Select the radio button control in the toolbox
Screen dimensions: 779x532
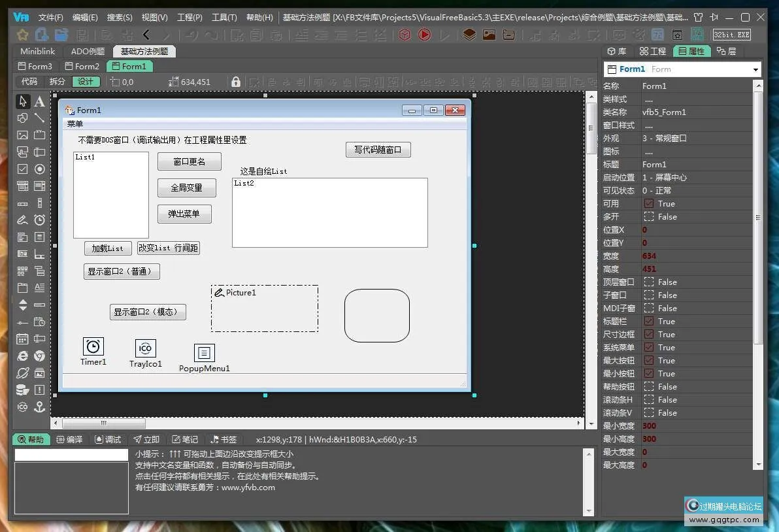pyautogui.click(x=39, y=169)
